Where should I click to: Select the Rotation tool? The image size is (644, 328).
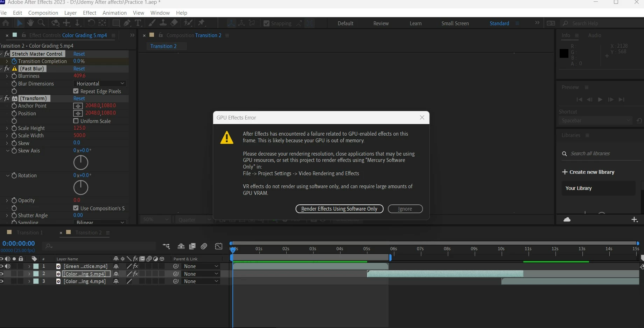[91, 23]
